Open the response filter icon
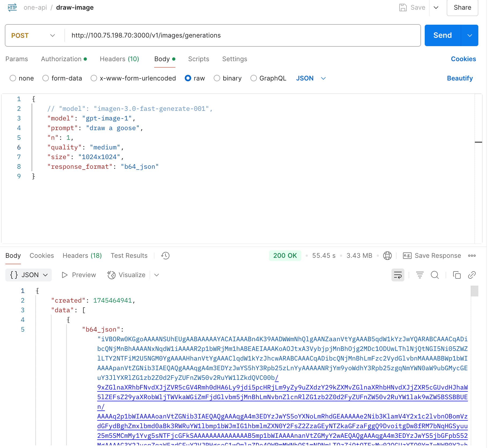The width and height of the screenshot is (488, 448). 420,275
